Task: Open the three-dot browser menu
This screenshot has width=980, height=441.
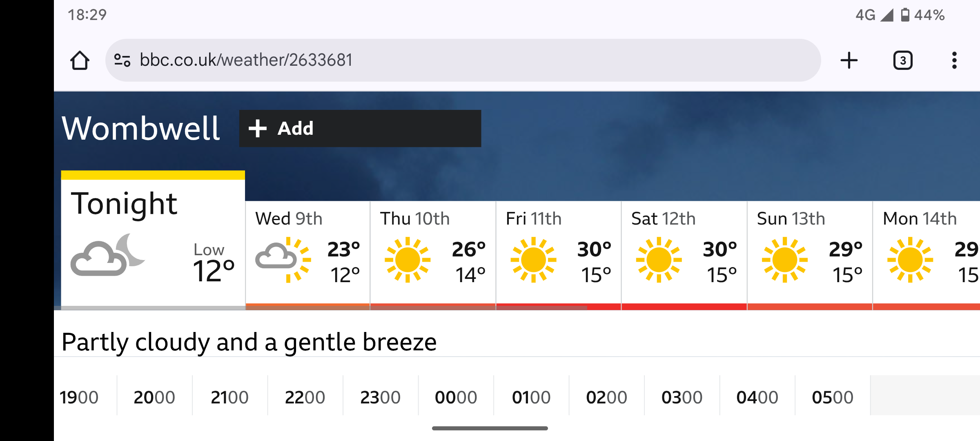Action: coord(954,60)
